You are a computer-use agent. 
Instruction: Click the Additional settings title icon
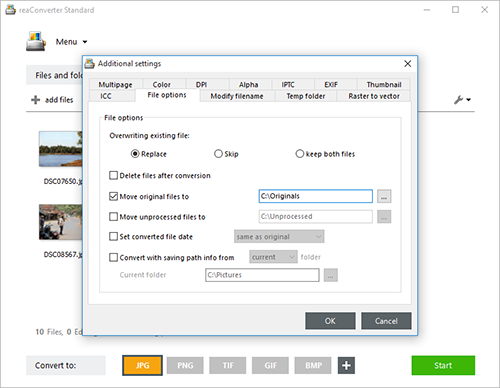point(89,63)
